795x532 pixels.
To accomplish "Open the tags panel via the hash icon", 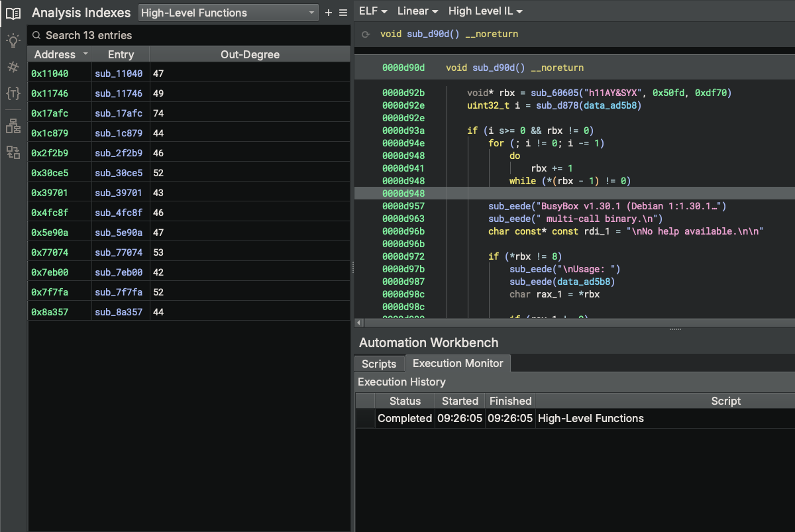I will click(13, 66).
